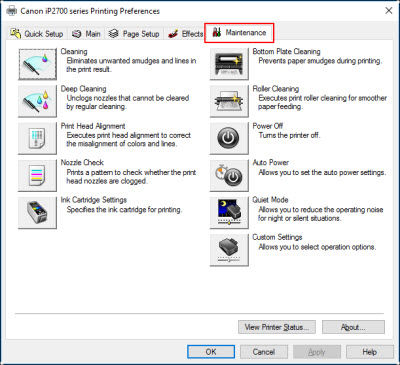
Task: Close the Printing Preferences window
Action: coord(389,11)
